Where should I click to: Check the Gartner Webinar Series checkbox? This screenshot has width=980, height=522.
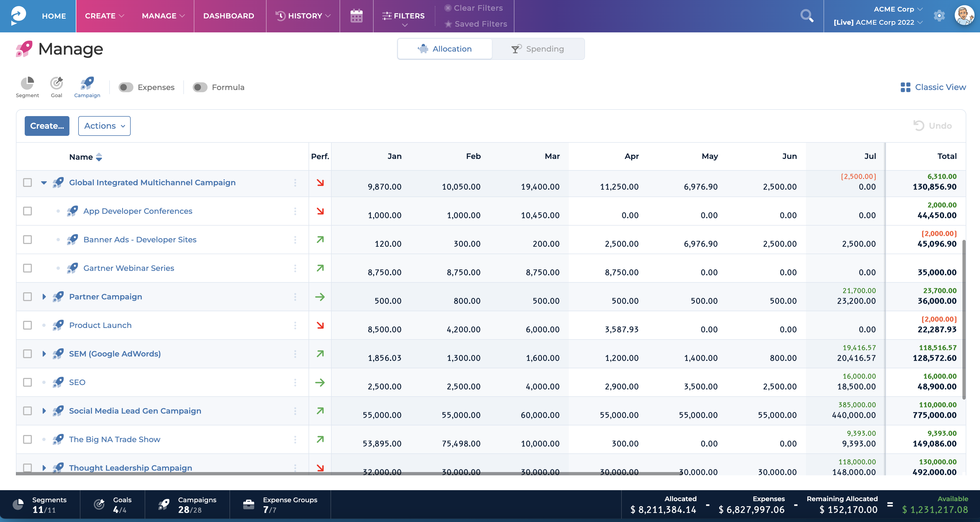pos(27,268)
